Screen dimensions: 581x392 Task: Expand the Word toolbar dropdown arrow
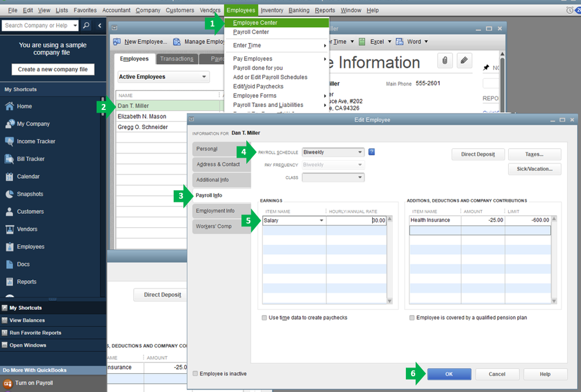pos(426,41)
